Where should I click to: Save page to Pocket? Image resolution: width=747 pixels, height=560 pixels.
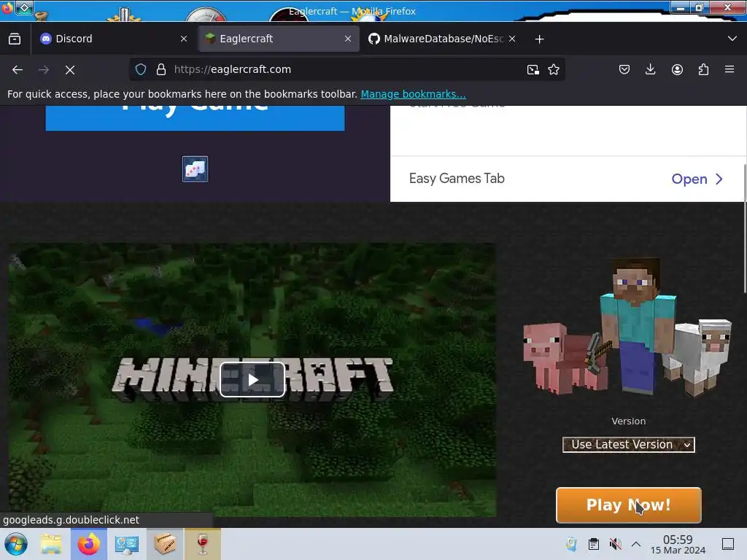[624, 70]
